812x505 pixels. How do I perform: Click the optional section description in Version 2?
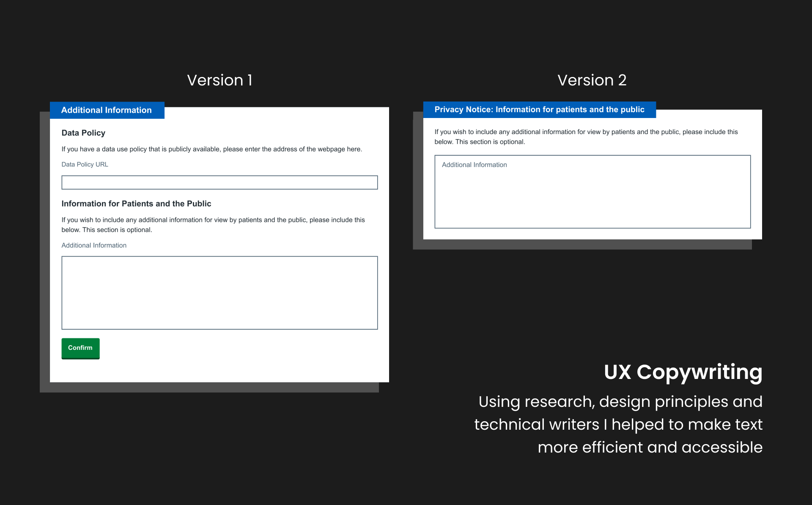pos(586,137)
